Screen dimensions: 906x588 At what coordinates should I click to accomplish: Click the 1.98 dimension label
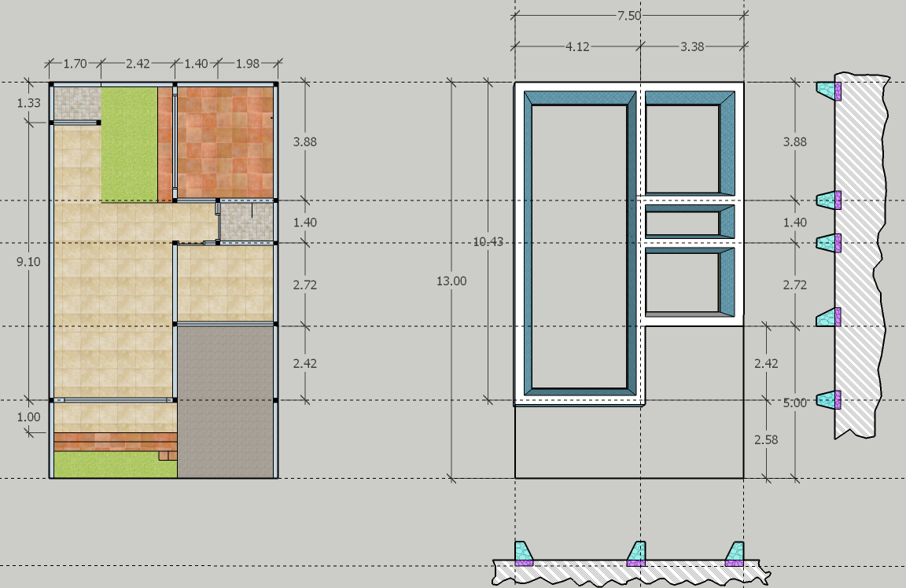tap(246, 64)
